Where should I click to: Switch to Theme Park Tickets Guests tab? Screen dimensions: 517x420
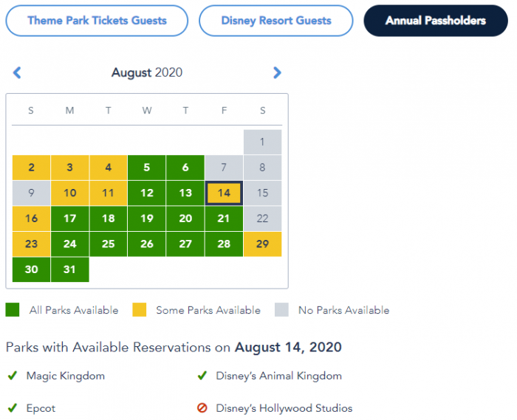(97, 21)
